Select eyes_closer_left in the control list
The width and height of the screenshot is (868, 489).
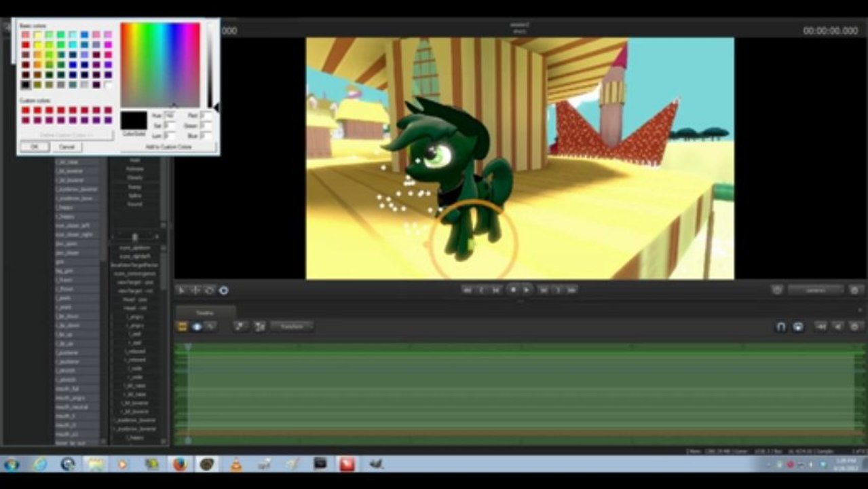pyautogui.click(x=77, y=225)
